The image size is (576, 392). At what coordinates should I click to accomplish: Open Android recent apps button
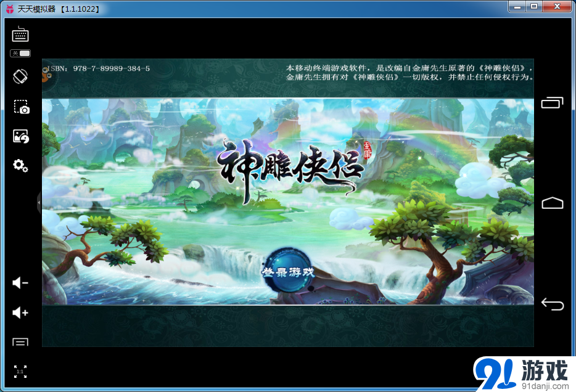552,102
